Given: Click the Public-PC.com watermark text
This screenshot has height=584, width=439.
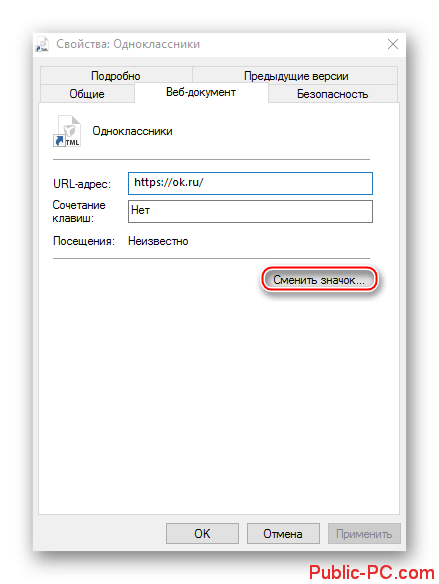Looking at the screenshot, I should (x=372, y=572).
